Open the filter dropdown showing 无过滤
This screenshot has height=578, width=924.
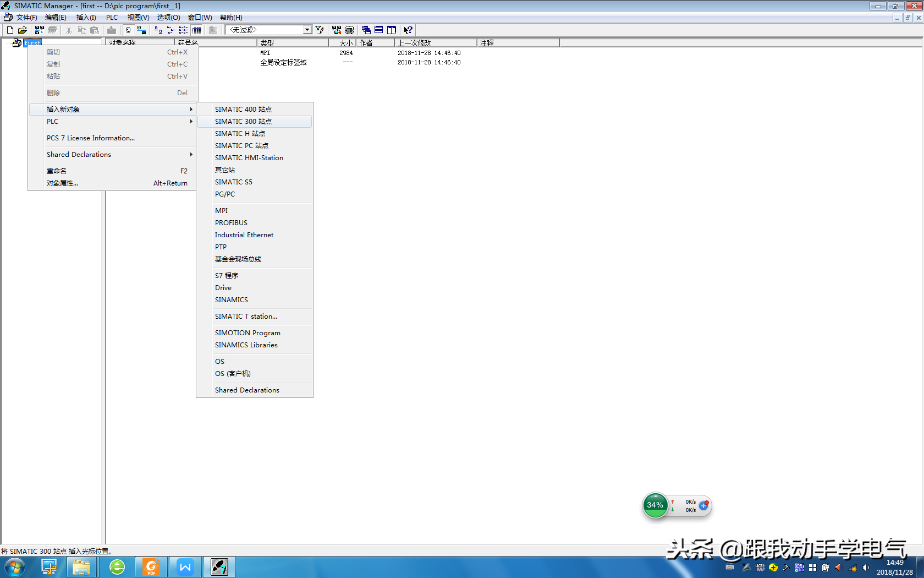[307, 30]
